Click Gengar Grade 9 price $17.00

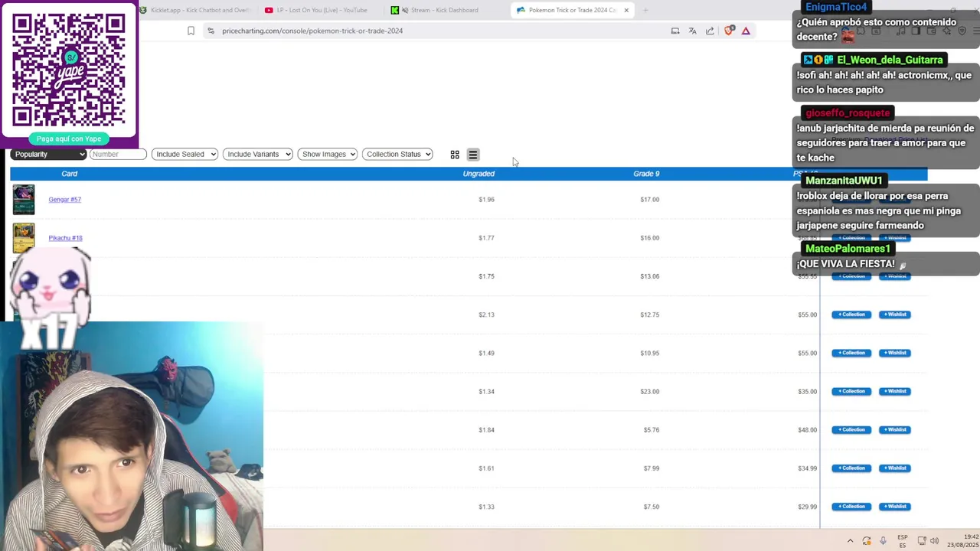[649, 200]
